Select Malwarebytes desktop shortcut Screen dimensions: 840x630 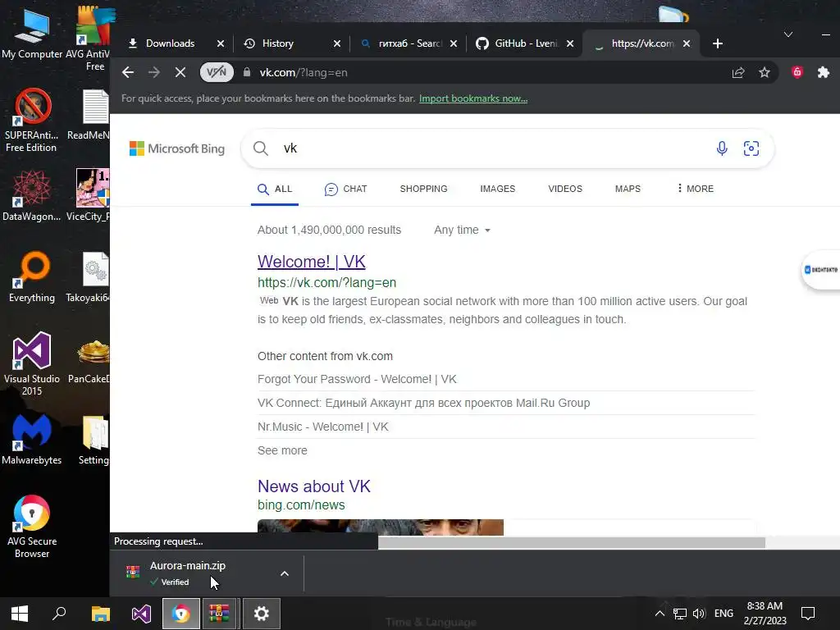pyautogui.click(x=32, y=440)
